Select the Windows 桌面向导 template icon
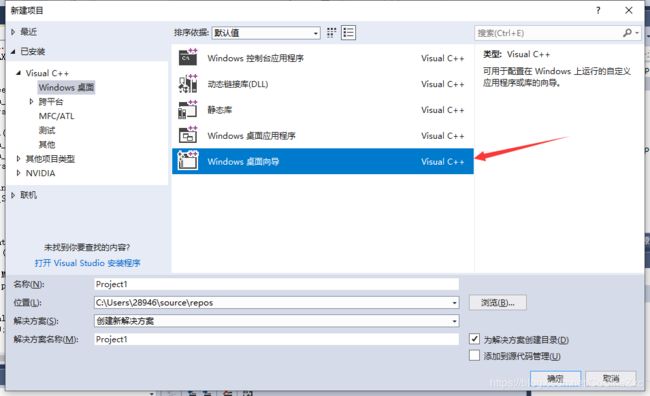 (x=188, y=161)
